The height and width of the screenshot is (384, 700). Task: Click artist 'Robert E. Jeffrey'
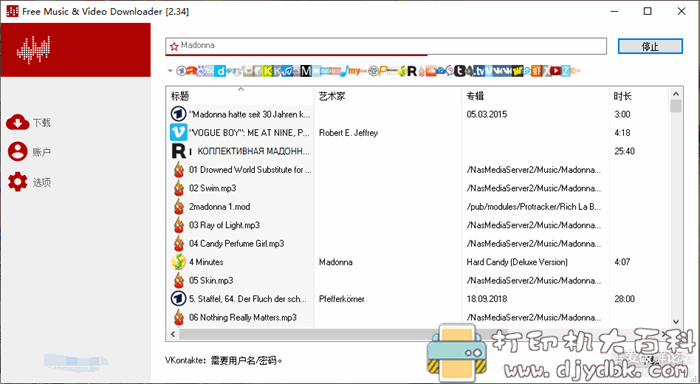[348, 133]
